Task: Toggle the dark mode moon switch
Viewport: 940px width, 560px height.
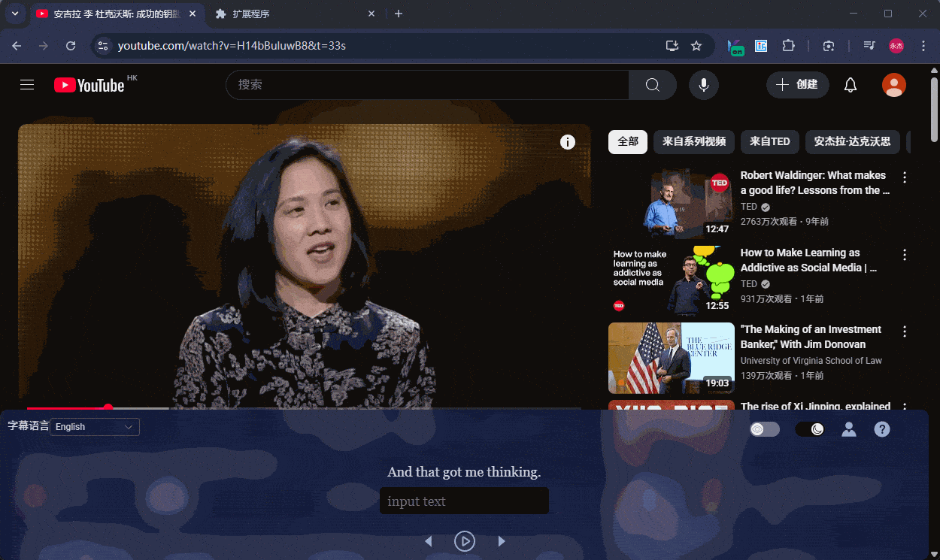Action: [810, 429]
